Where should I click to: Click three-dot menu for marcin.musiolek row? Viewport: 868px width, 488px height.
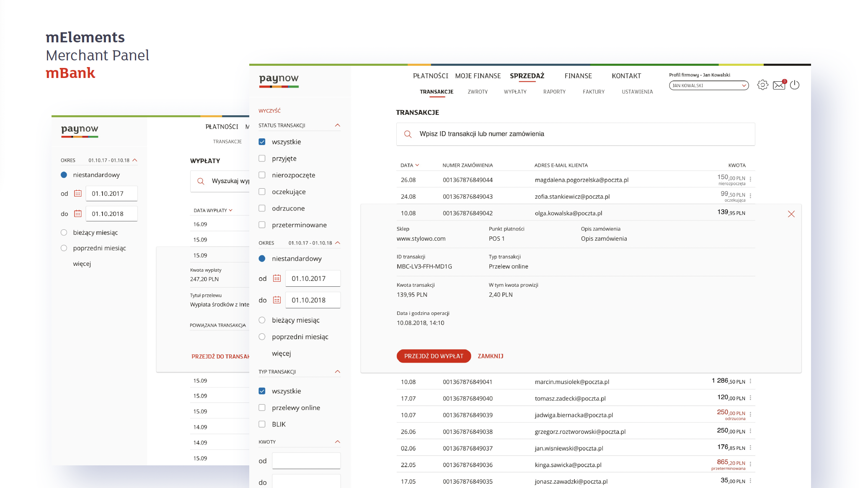[750, 381]
